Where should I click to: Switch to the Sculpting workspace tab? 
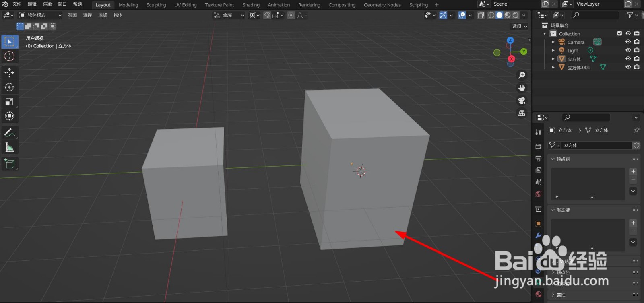(156, 5)
